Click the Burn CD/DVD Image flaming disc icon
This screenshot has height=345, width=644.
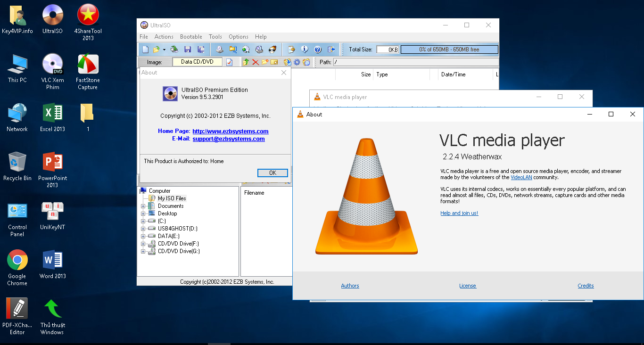pos(272,49)
